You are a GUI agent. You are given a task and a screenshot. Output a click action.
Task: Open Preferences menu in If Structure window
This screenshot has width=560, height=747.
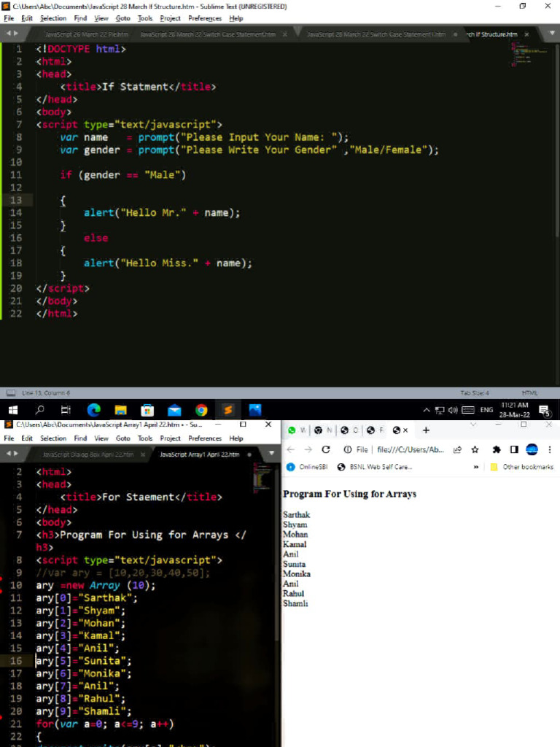pos(205,18)
